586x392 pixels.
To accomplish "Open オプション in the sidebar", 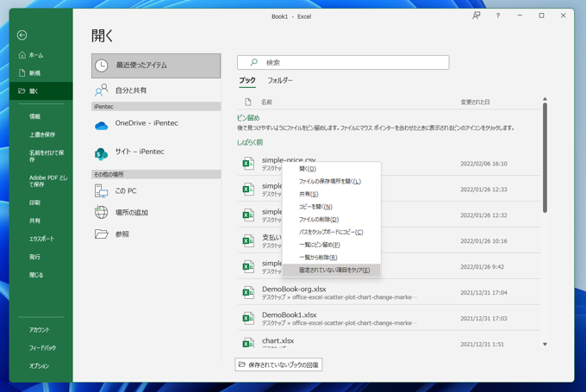I will point(41,366).
